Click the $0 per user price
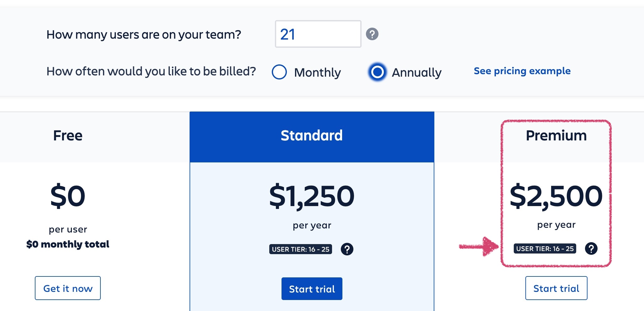Viewport: 644px width, 311px height. pos(68,196)
